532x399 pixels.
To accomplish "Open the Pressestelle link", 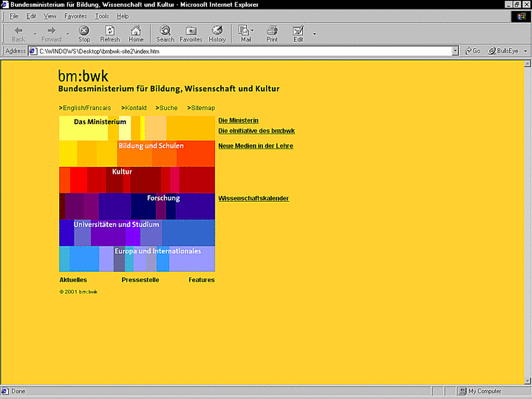I will pos(140,280).
